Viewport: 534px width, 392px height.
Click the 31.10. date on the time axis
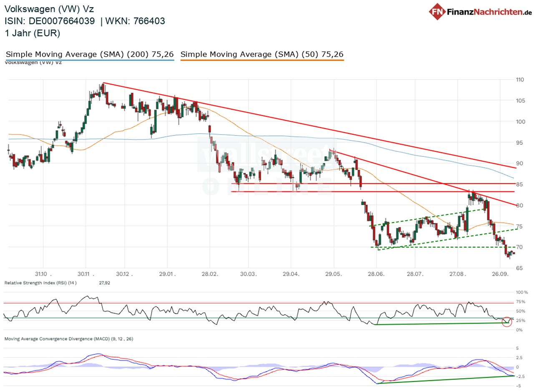point(44,274)
